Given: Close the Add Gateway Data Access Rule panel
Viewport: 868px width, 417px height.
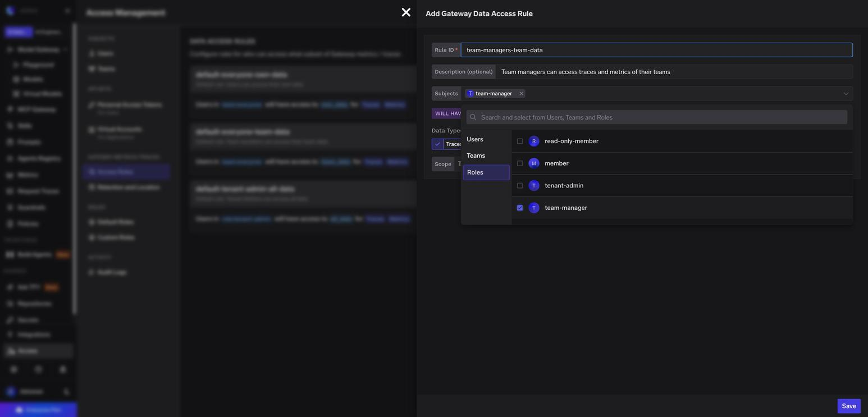Looking at the screenshot, I should (x=406, y=12).
